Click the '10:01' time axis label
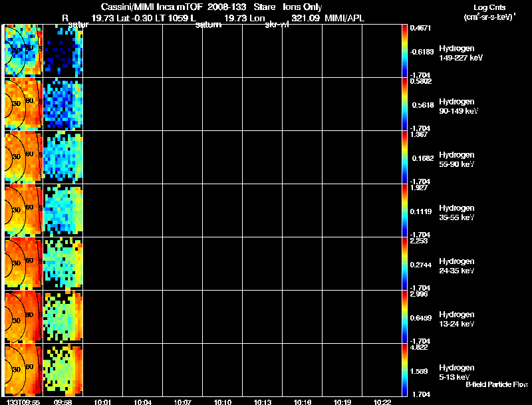The image size is (532, 405). 102,402
